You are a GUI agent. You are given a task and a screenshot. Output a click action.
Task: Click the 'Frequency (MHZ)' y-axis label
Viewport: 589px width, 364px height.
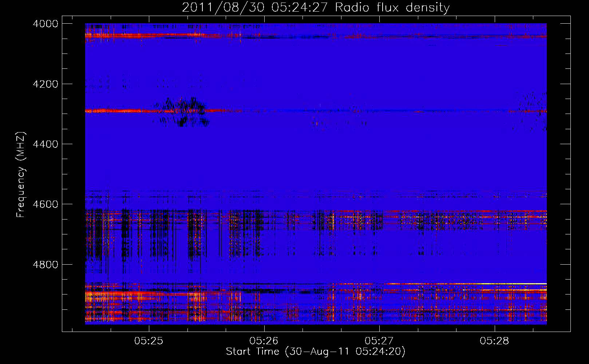21,175
